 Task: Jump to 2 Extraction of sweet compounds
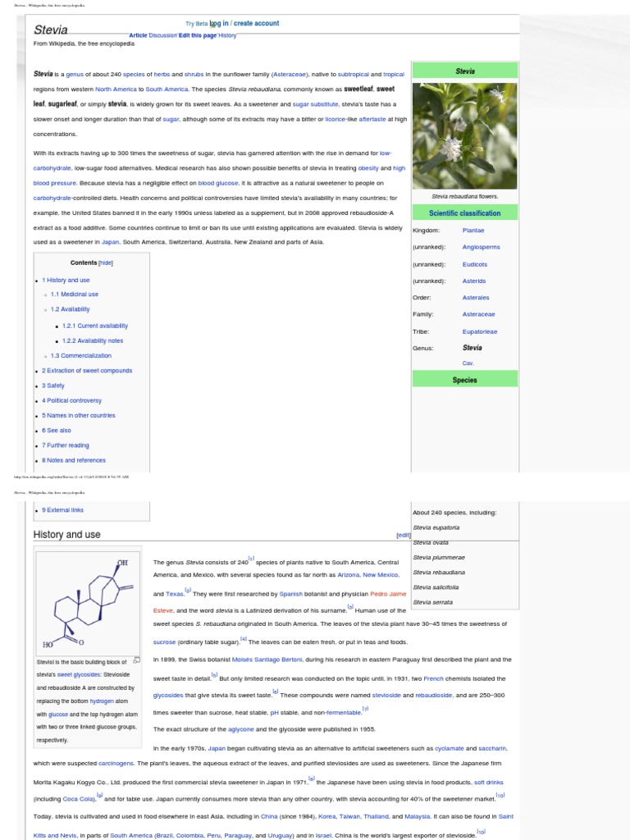click(x=87, y=371)
